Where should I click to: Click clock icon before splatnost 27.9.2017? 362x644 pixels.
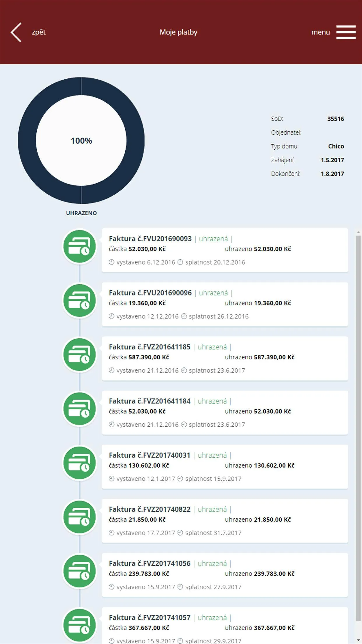click(180, 587)
